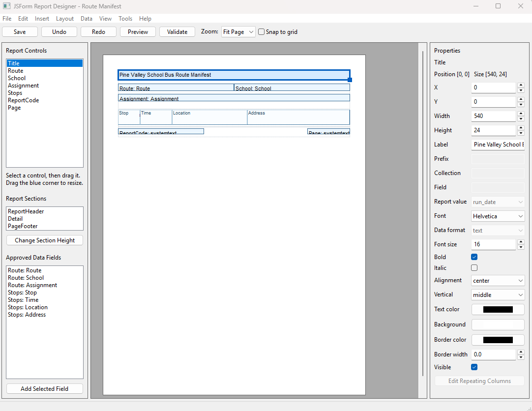The width and height of the screenshot is (532, 411).
Task: Open the File menu
Action: tap(7, 19)
